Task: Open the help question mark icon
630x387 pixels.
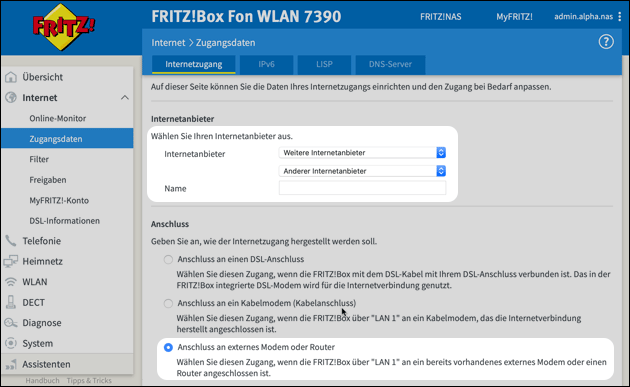Action: (x=606, y=41)
